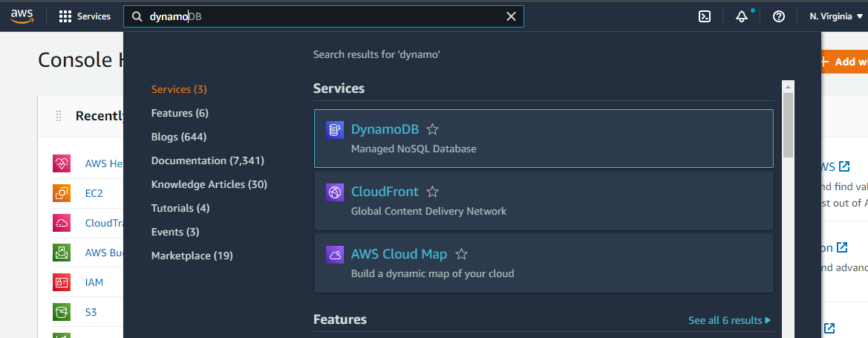The height and width of the screenshot is (338, 868).
Task: Open S3 from recently visited
Action: tap(91, 313)
